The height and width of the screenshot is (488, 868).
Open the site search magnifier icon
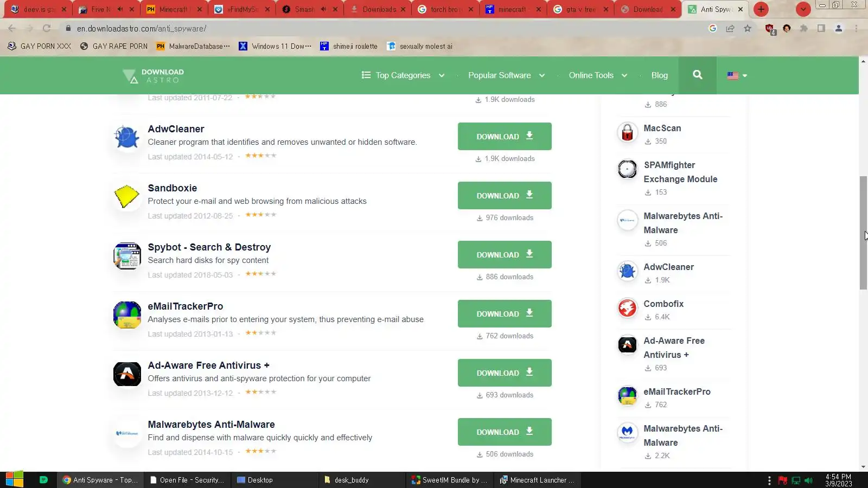click(x=698, y=75)
